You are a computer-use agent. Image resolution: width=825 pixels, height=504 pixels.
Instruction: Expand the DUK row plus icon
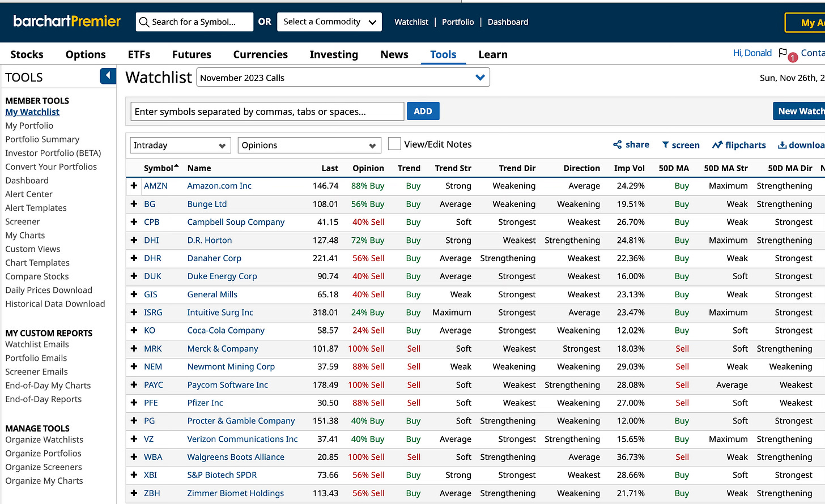(134, 276)
